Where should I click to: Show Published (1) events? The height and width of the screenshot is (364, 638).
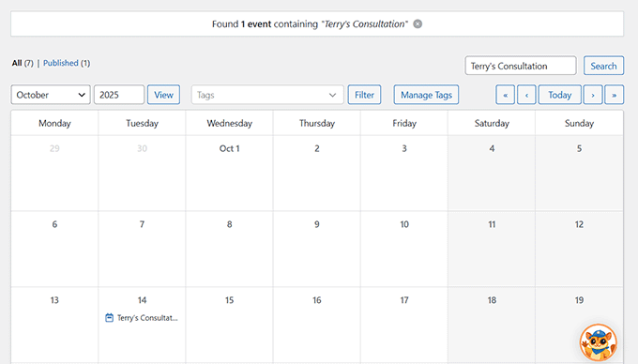pos(67,63)
